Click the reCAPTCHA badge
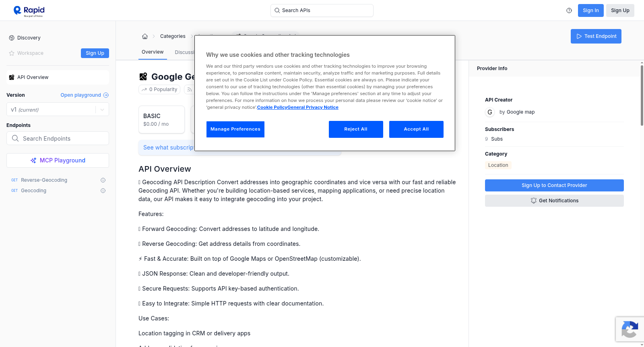The width and height of the screenshot is (644, 347). (630, 329)
